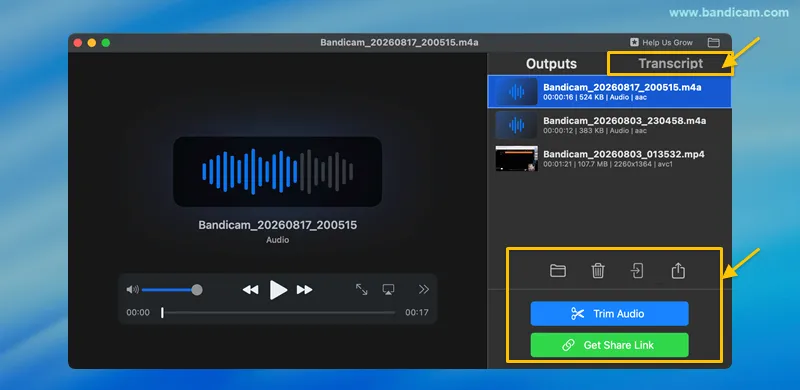
Task: Click the Get Share Link button
Action: (609, 345)
